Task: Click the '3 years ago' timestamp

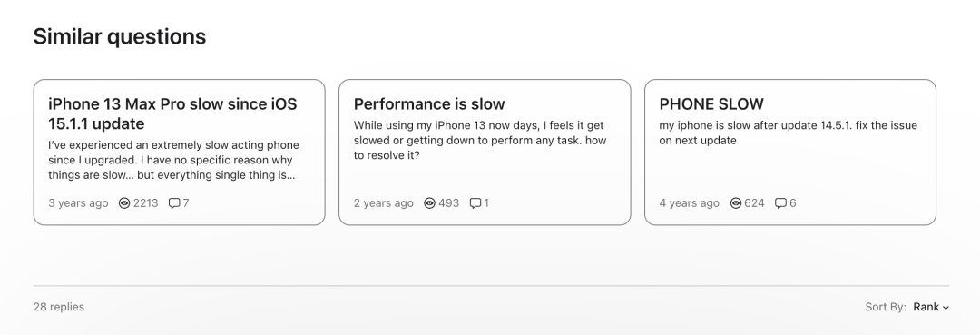Action: click(x=78, y=203)
